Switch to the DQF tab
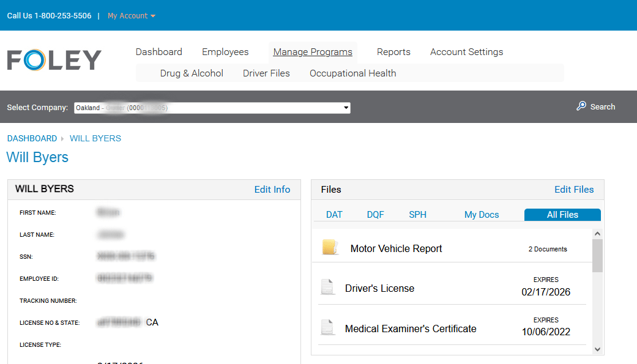Image resolution: width=637 pixels, height=364 pixels. 375,214
